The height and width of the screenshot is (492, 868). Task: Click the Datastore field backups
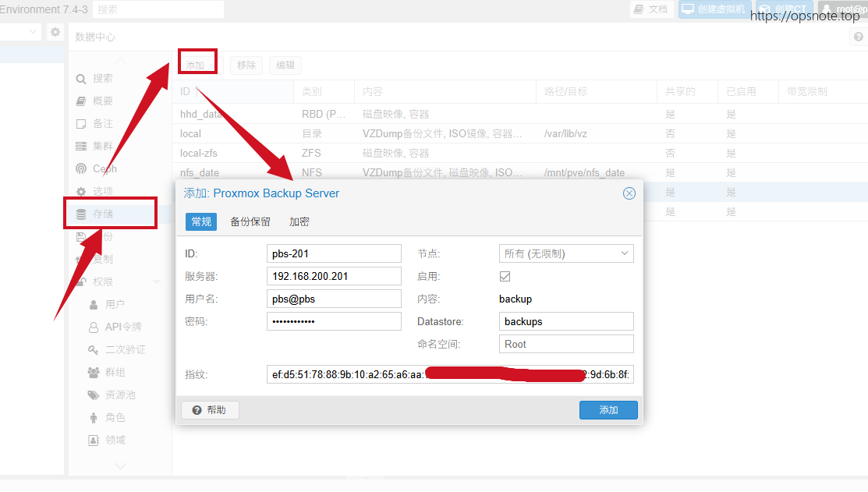[x=566, y=321]
